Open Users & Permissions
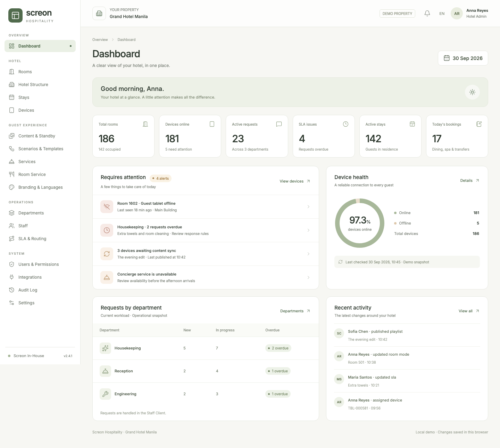 pyautogui.click(x=40, y=264)
